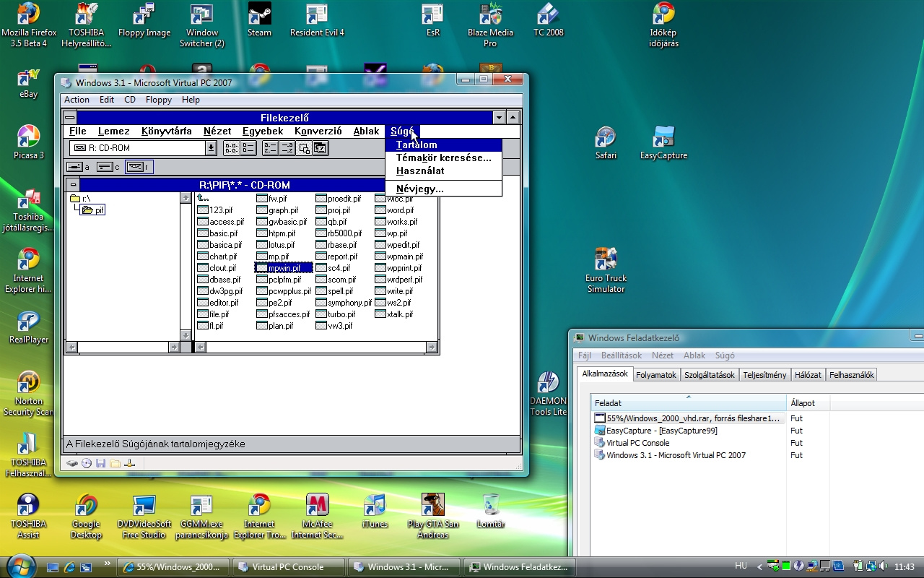Screen dimensions: 924x578
Task: Click tree pane horizontal scroll left arrow
Action: pos(71,348)
